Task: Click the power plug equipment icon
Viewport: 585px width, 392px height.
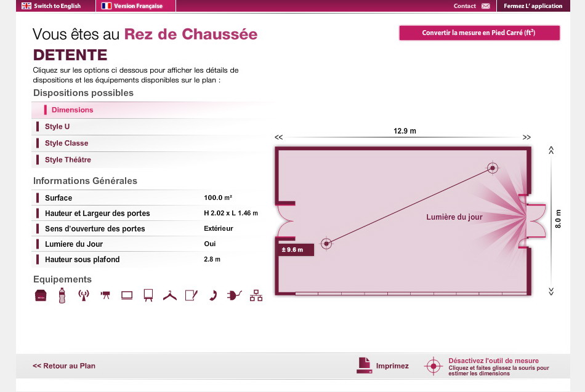Action: (234, 295)
